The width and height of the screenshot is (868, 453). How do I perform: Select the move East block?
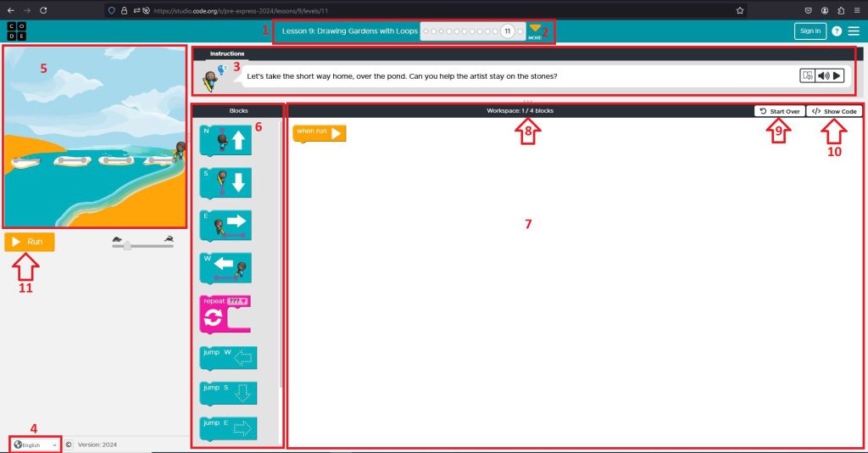[x=225, y=227]
